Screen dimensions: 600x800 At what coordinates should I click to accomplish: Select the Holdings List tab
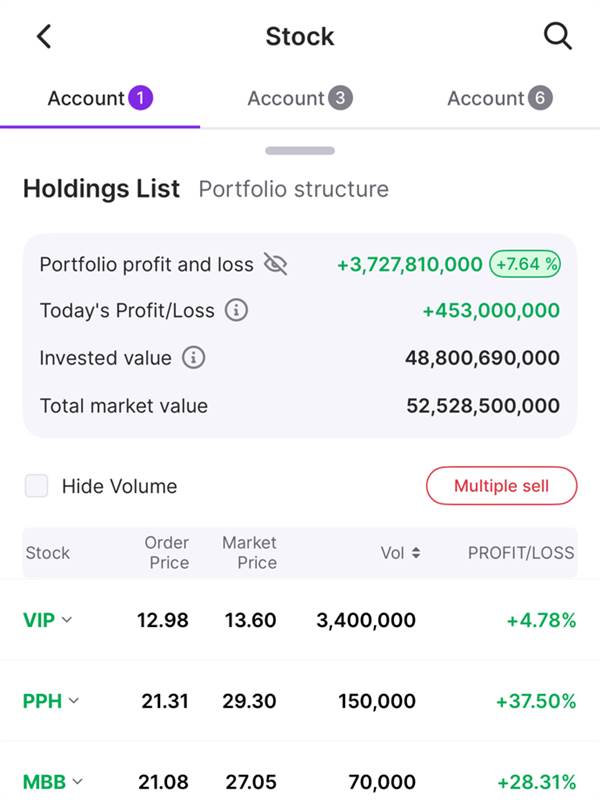101,188
